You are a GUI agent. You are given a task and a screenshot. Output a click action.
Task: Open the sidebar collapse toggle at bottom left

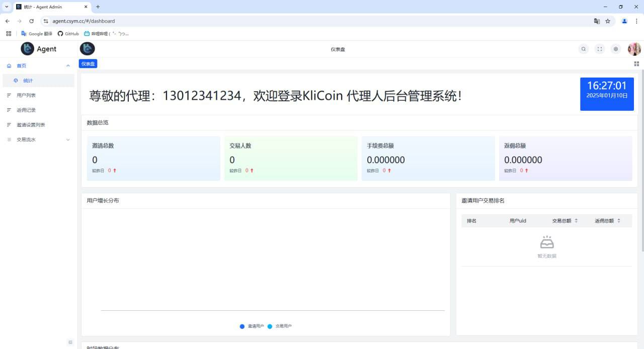click(70, 342)
